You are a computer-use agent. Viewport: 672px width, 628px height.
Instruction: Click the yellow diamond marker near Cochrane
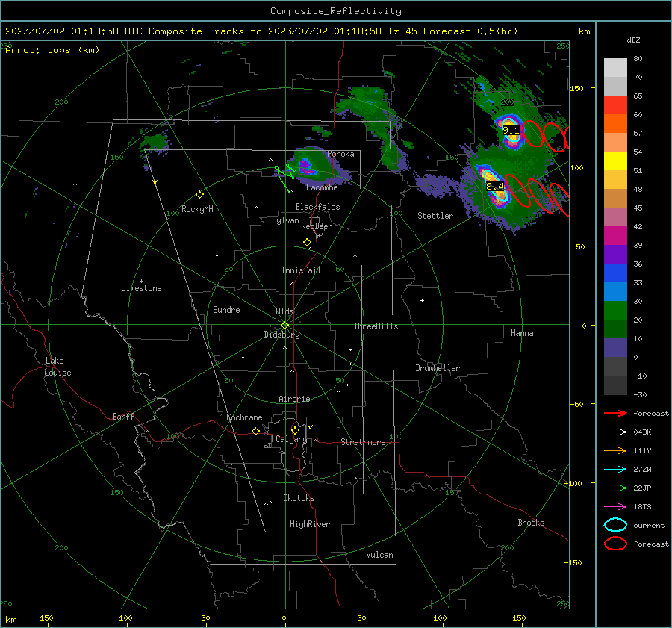(255, 431)
